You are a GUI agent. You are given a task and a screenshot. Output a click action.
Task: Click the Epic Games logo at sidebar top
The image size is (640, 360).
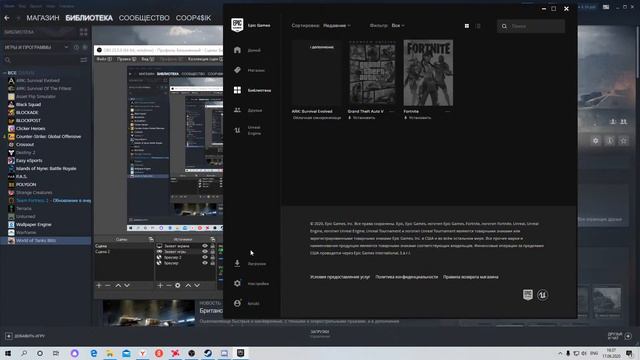point(237,25)
